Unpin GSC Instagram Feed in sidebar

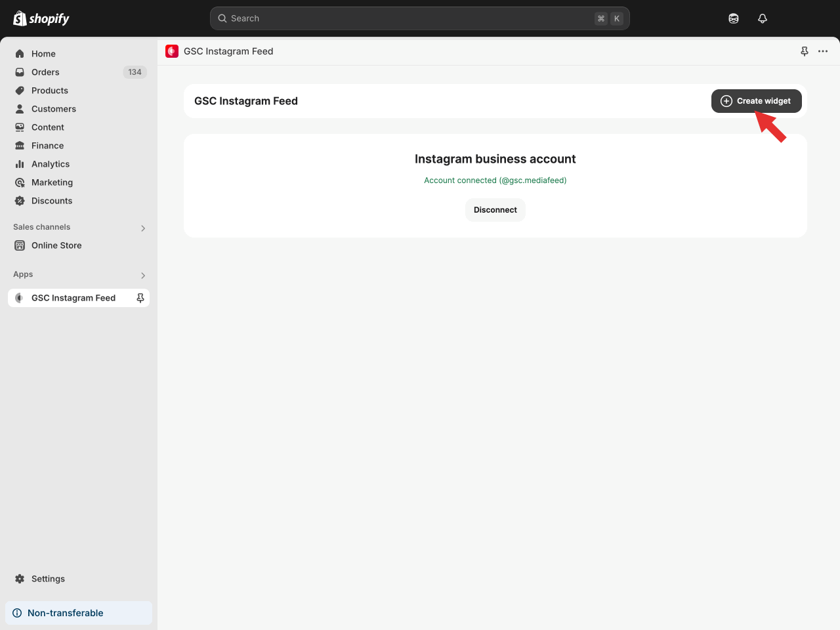click(140, 298)
